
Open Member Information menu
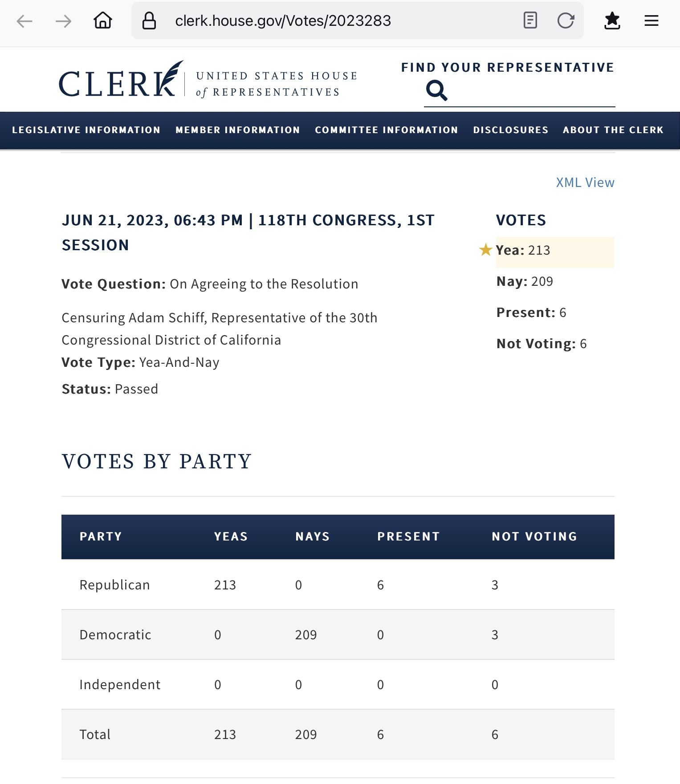pos(238,130)
